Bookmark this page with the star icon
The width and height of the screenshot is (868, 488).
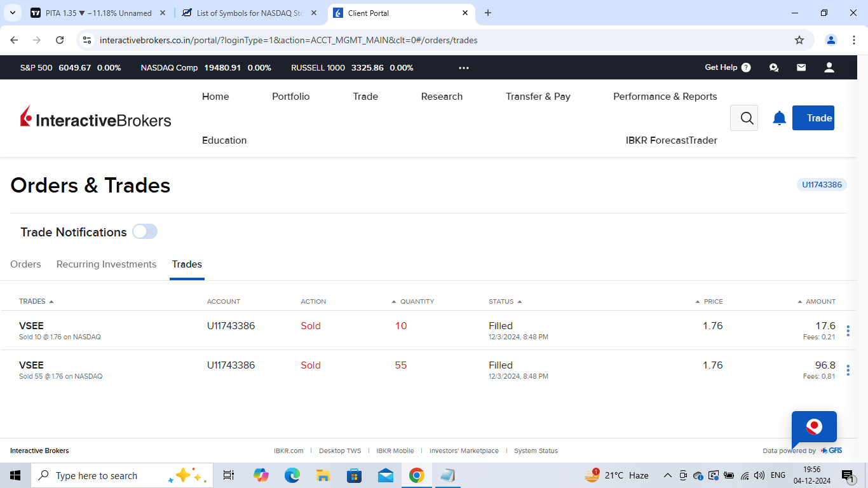point(799,40)
